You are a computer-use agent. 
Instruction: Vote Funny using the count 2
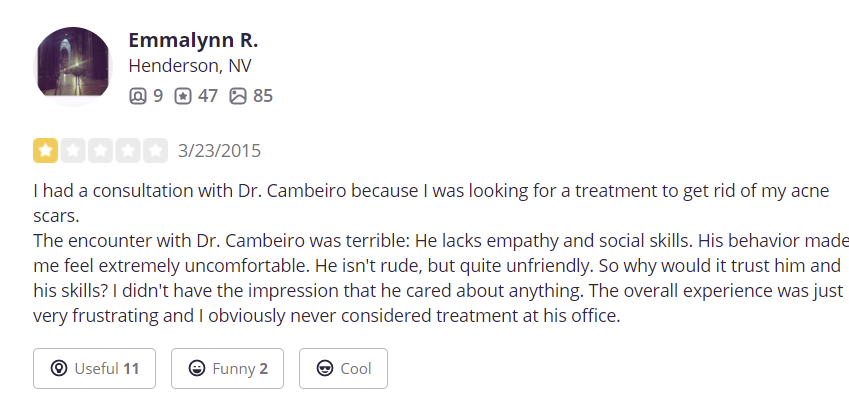[264, 369]
